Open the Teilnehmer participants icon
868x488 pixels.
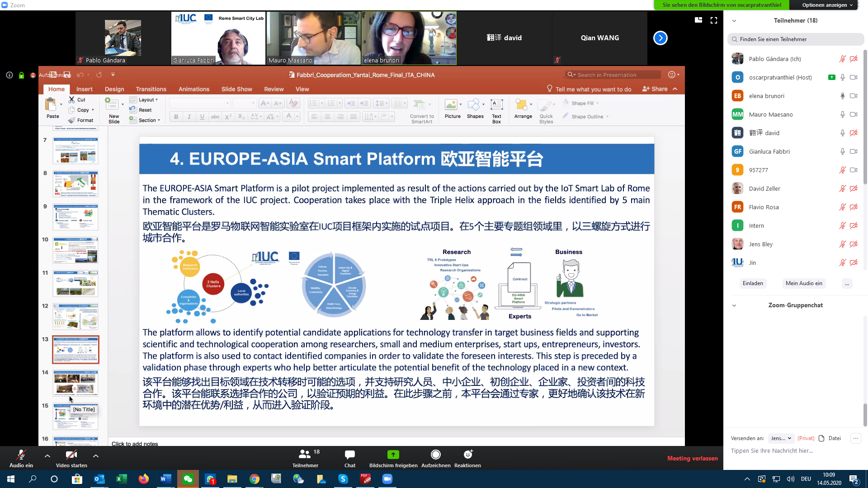tap(305, 455)
